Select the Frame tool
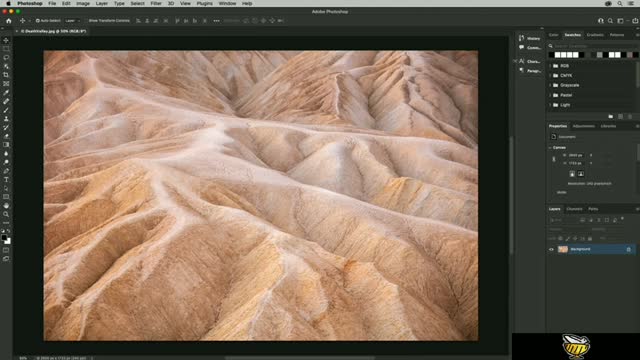This screenshot has height=360, width=640. (x=6, y=83)
